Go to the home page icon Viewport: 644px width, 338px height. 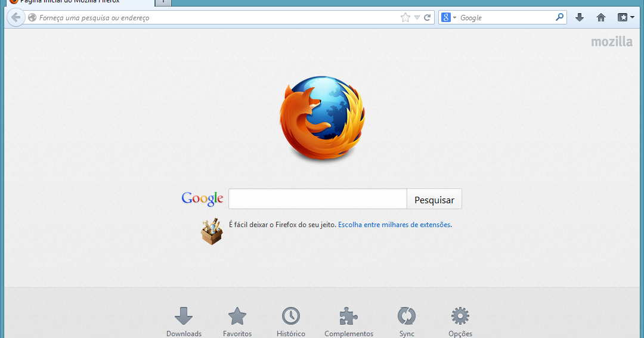(601, 17)
